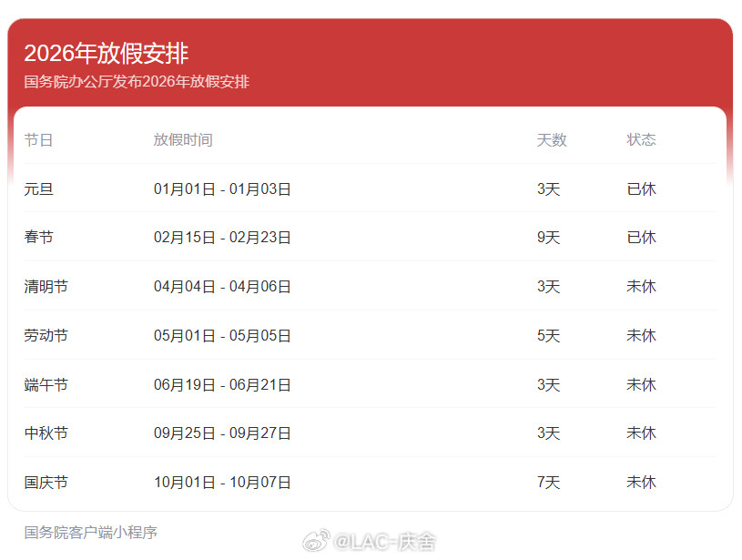Select the 端午节 entry
Viewport: 742px width, 560px height.
tap(45, 384)
